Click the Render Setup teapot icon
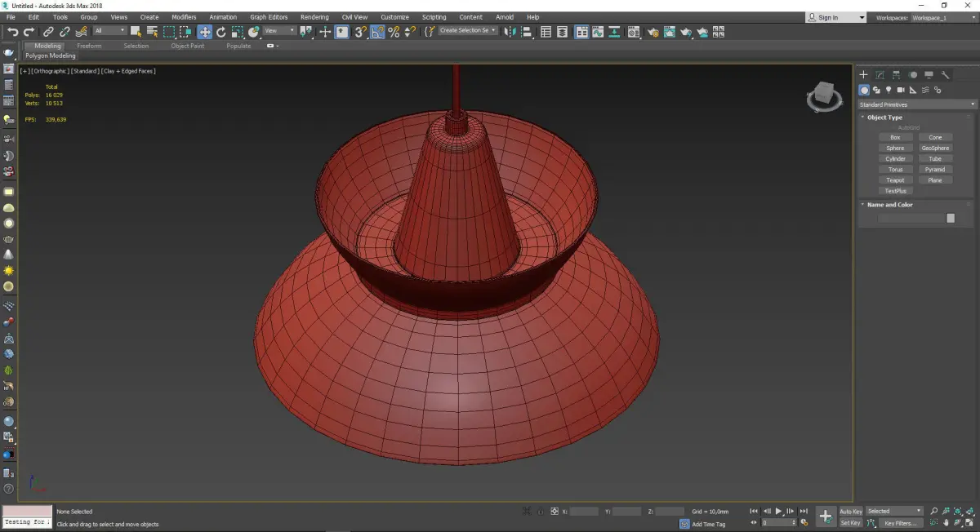The height and width of the screenshot is (532, 980). click(x=653, y=32)
